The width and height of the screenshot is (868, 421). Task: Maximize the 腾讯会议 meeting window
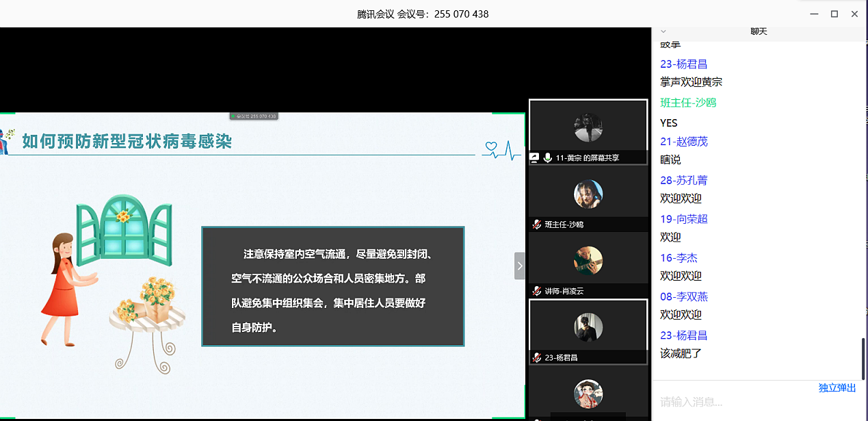click(x=834, y=14)
